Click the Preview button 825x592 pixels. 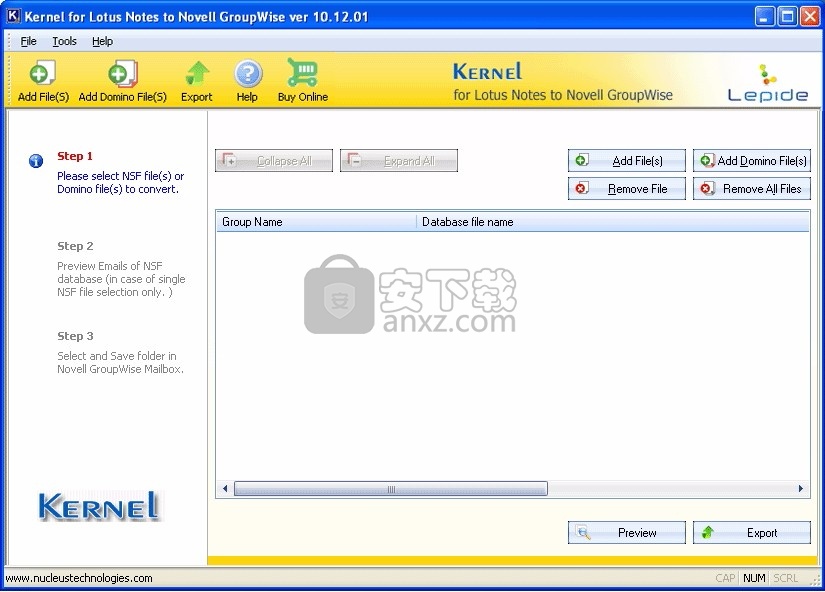[x=627, y=533]
